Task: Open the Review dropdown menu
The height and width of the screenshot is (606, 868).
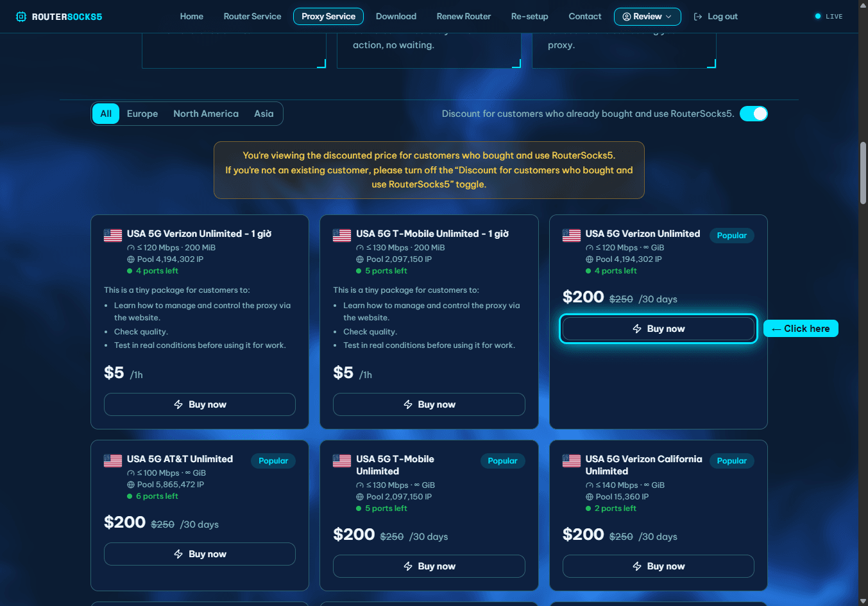Action: coord(647,17)
